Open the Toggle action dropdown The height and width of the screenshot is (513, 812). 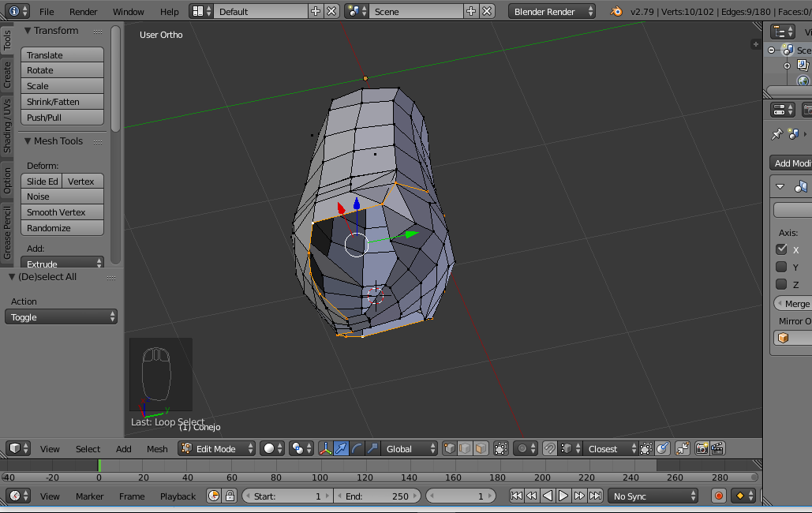tap(61, 316)
